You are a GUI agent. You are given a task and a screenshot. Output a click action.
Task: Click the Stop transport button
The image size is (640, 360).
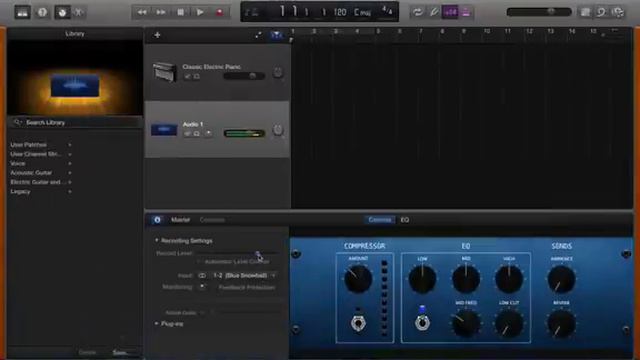pos(180,12)
